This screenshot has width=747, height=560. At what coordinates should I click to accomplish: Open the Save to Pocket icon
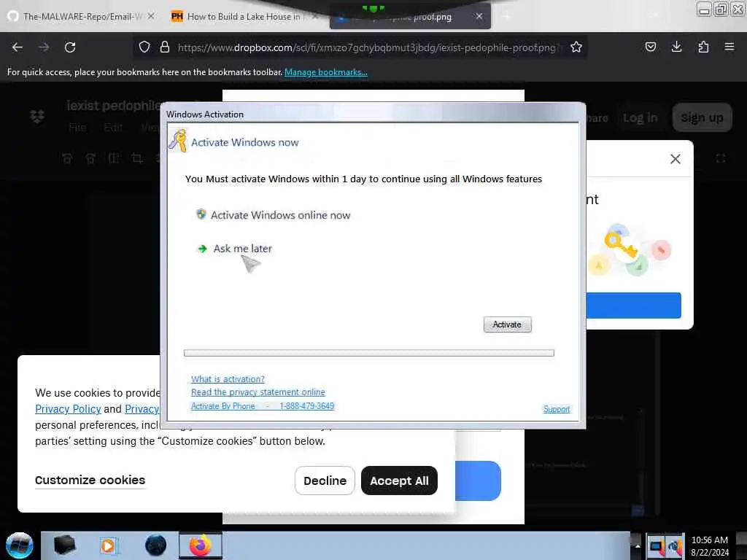[650, 47]
